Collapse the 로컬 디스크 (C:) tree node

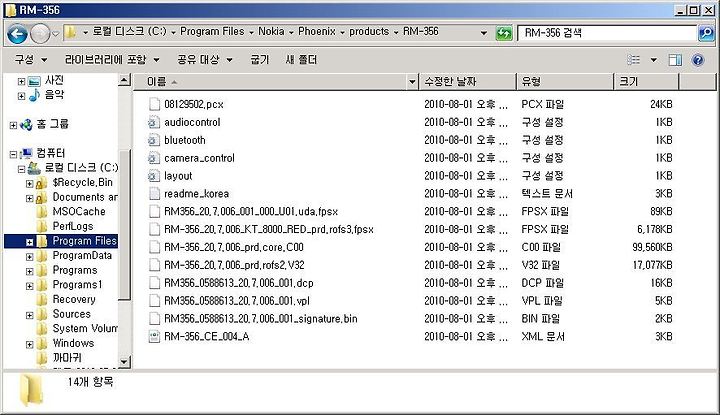pos(21,169)
